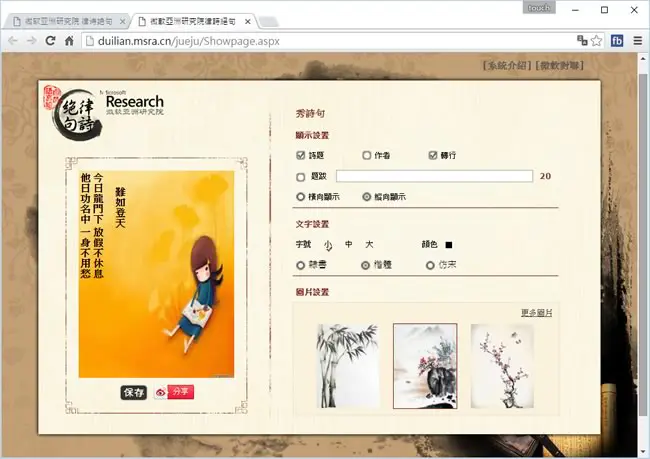
Task: Click the black 顏色 color swatch
Action: [449, 245]
